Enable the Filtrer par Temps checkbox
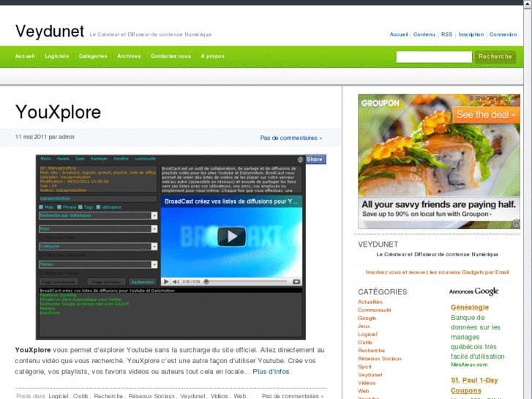The image size is (532, 399). point(41,272)
